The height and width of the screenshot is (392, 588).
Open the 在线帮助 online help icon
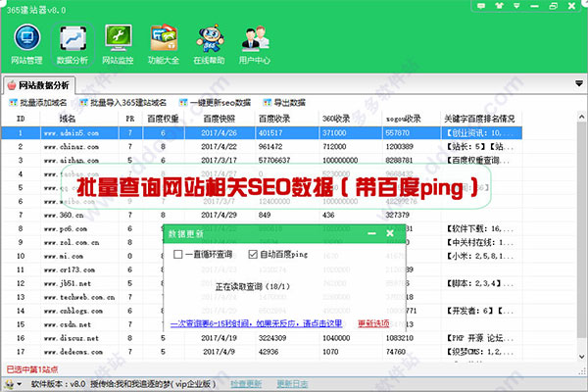pos(208,39)
